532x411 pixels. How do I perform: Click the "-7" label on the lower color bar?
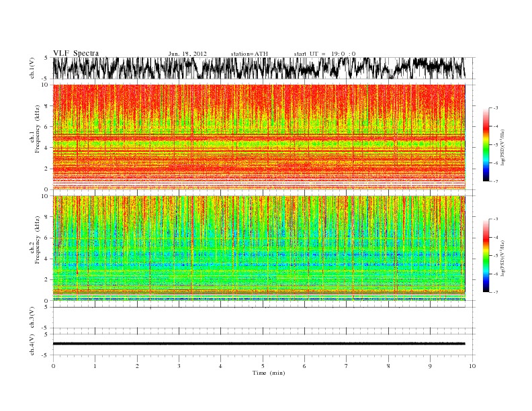tap(495, 292)
